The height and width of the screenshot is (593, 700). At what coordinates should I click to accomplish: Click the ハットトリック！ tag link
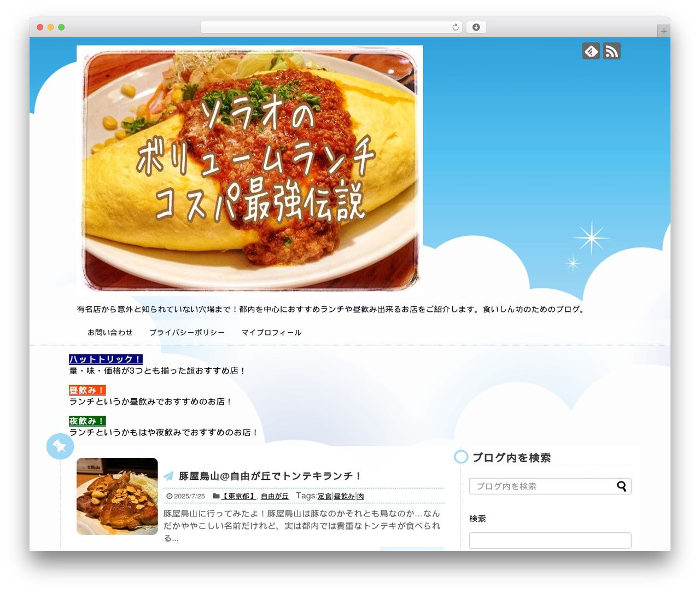(x=106, y=359)
